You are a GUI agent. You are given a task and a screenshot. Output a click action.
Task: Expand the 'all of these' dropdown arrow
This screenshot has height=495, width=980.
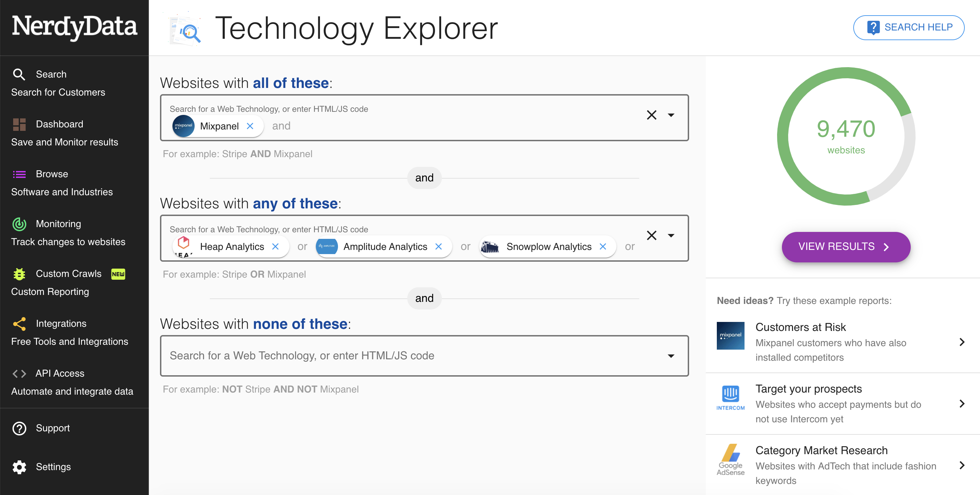click(671, 115)
